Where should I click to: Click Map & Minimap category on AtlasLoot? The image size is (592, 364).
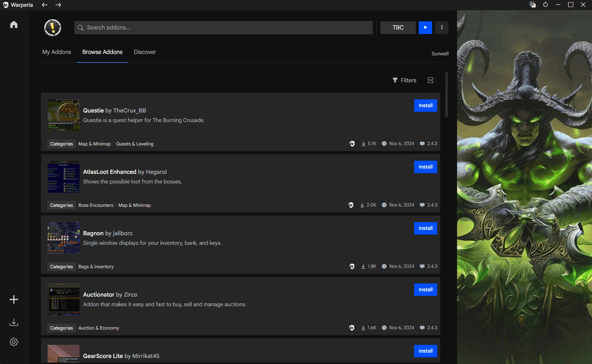(135, 205)
